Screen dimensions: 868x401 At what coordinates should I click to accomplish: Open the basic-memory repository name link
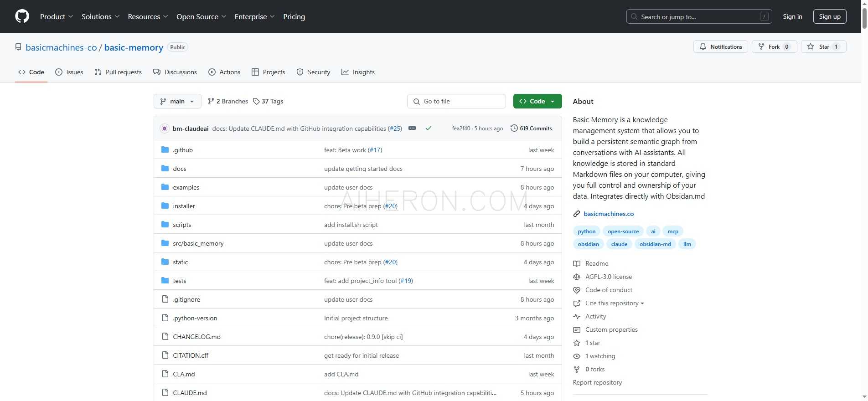(x=134, y=47)
